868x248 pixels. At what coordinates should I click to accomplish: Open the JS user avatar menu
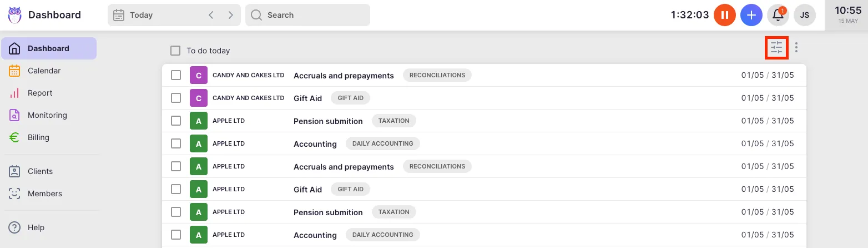pos(805,15)
